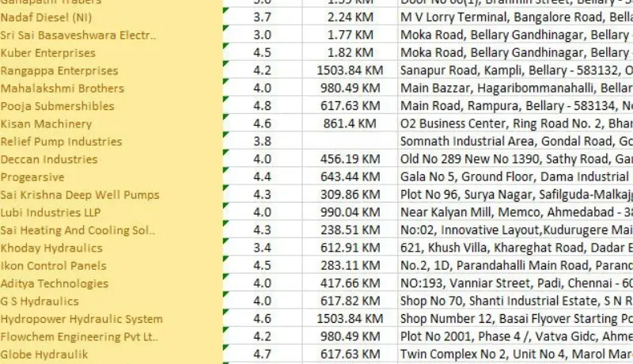Click the 3.8 rating for Relief Pump Industries
633x364 pixels.
pyautogui.click(x=263, y=142)
